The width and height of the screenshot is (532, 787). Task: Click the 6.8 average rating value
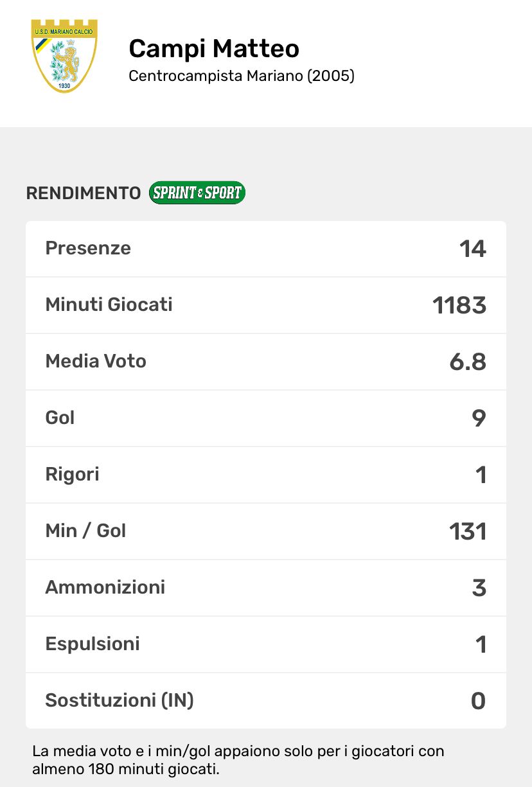[x=468, y=362]
